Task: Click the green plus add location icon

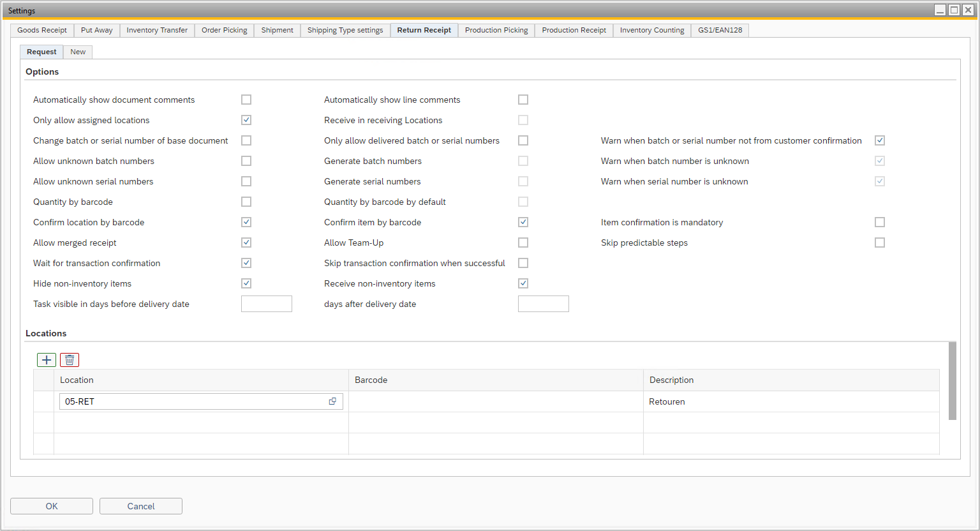Action: (47, 360)
